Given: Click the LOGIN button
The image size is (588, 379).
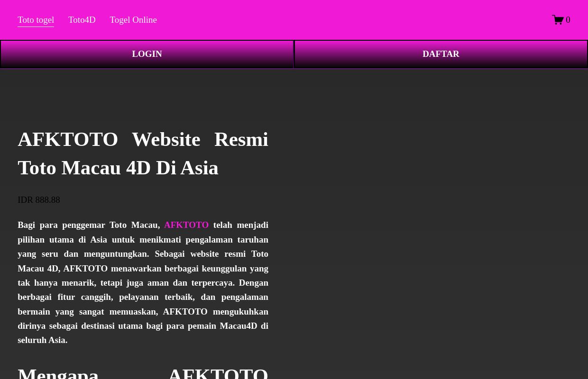Looking at the screenshot, I should click(x=147, y=54).
